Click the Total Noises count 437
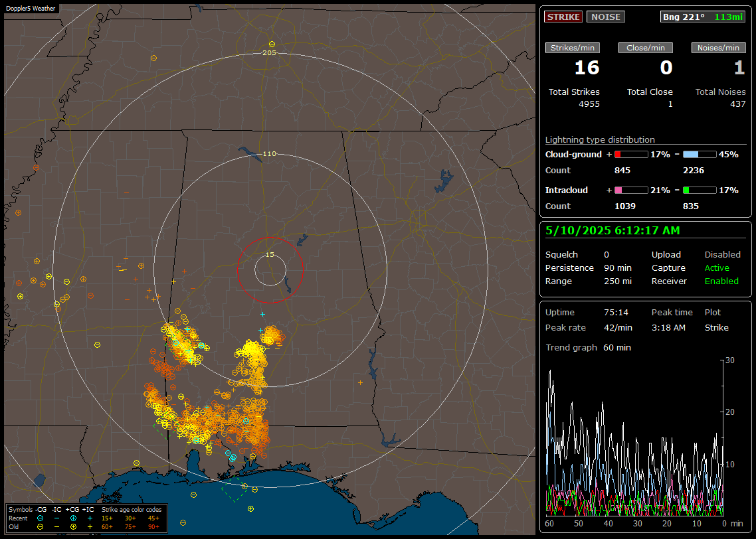The width and height of the screenshot is (756, 539). 737,104
